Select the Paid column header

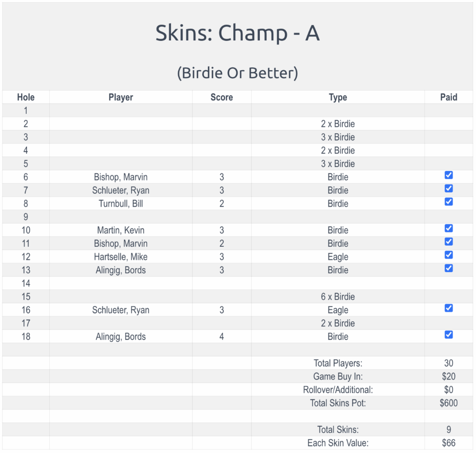(x=449, y=97)
